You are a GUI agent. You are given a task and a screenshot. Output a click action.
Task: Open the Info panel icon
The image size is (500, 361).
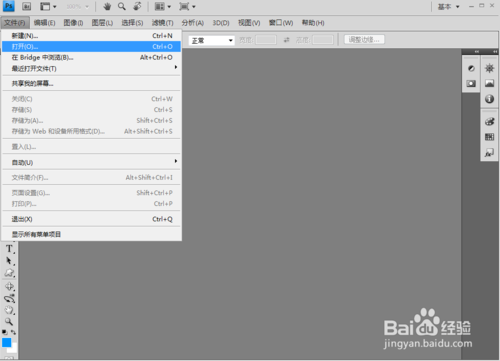[489, 99]
